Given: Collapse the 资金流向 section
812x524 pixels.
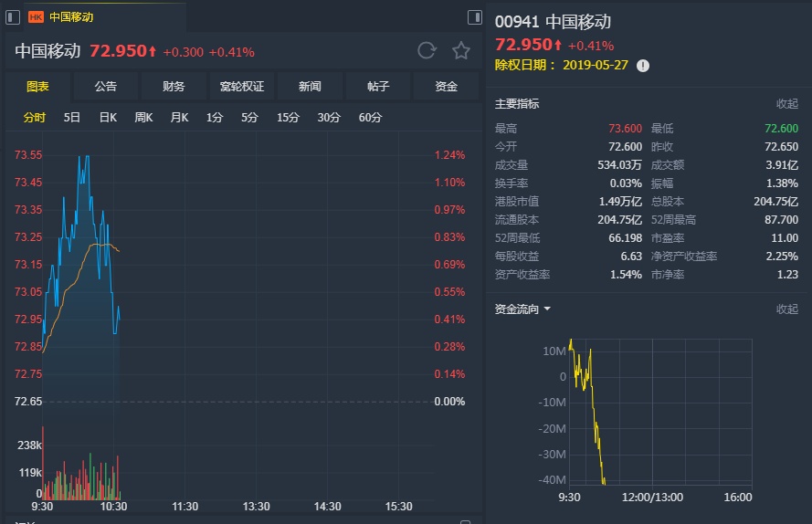Looking at the screenshot, I should click(786, 309).
